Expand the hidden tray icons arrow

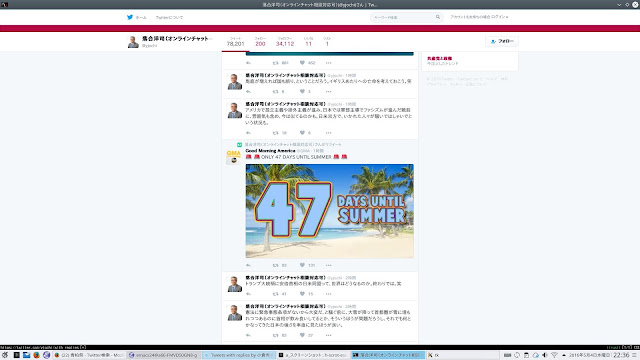(x=564, y=355)
